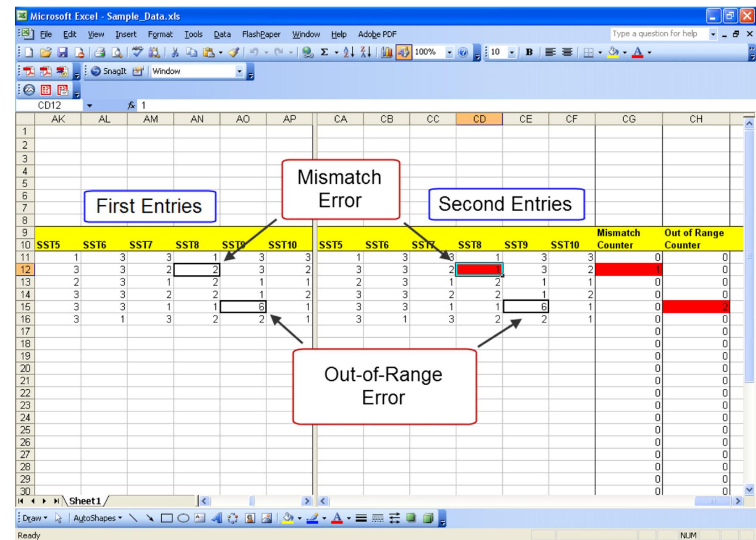Toggle Center alignment on the toolbar
This screenshot has height=540, width=756.
coord(568,52)
